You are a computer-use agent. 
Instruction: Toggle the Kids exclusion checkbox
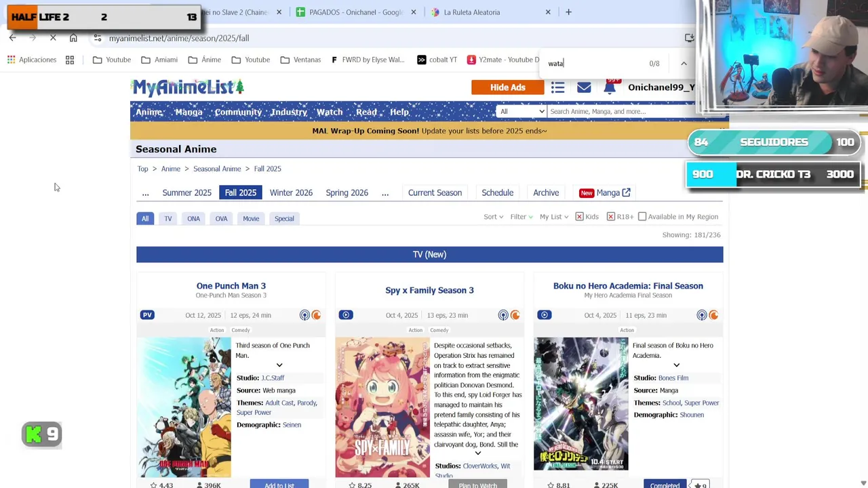579,217
